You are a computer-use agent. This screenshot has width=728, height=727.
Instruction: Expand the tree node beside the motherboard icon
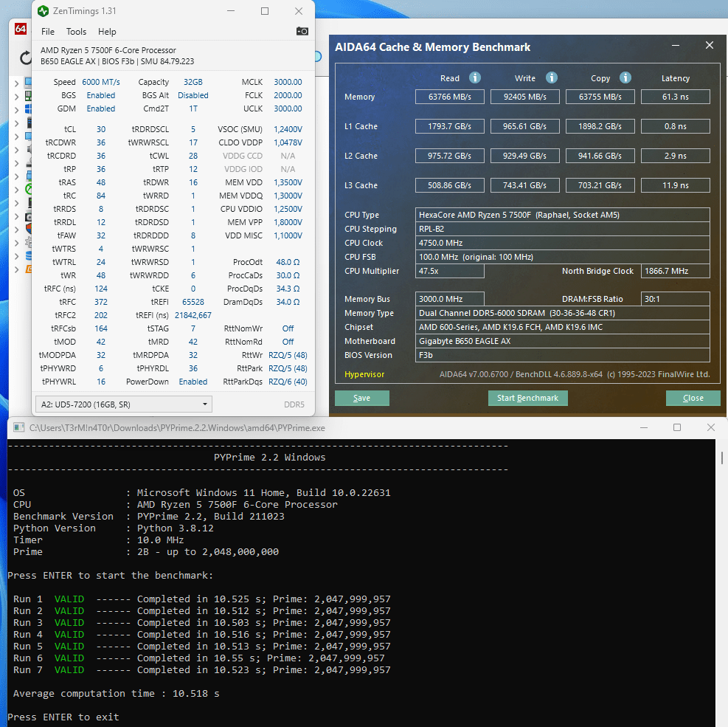[17, 97]
